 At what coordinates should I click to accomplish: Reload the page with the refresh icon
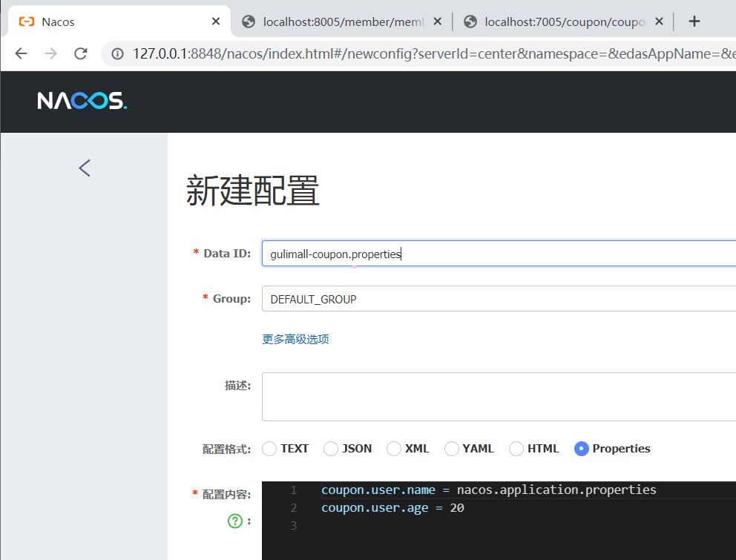click(81, 53)
